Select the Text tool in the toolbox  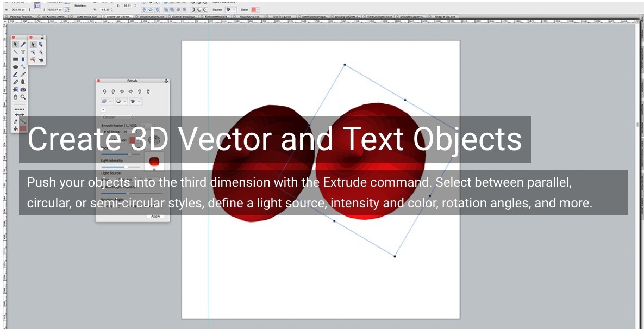point(23,52)
